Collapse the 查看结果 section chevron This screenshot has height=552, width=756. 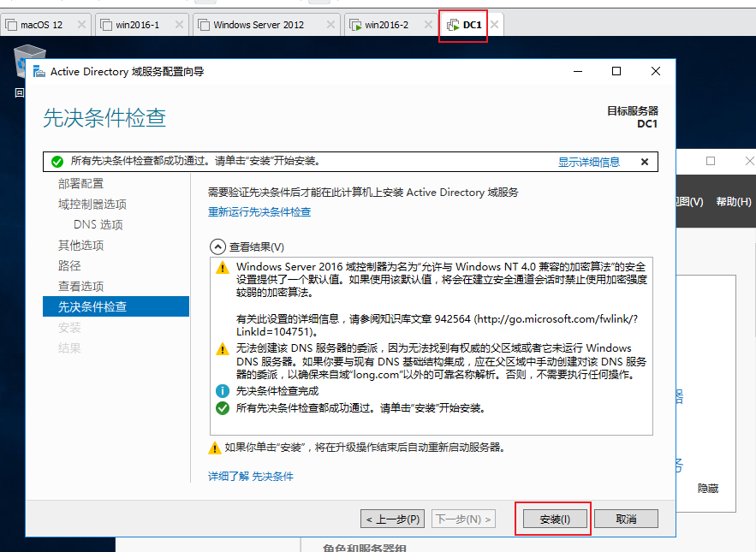click(217, 246)
